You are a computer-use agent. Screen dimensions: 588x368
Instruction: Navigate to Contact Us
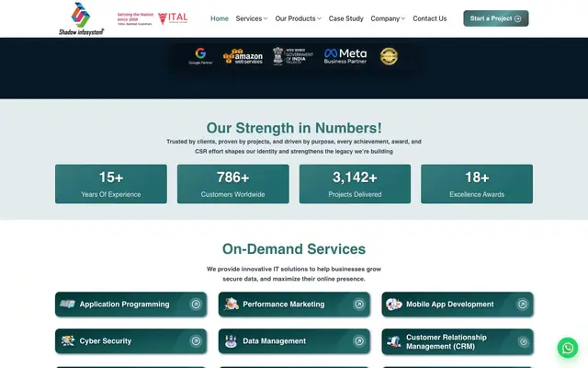coord(429,18)
